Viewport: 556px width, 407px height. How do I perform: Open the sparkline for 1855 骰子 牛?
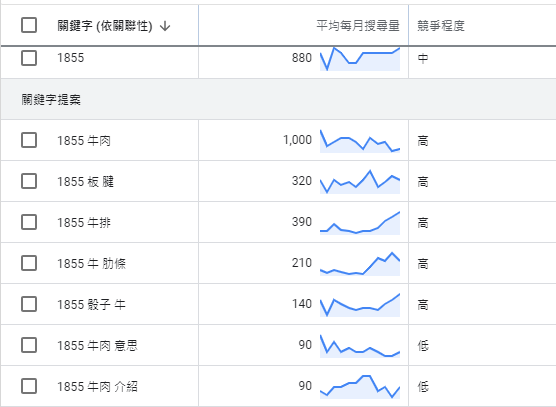360,305
